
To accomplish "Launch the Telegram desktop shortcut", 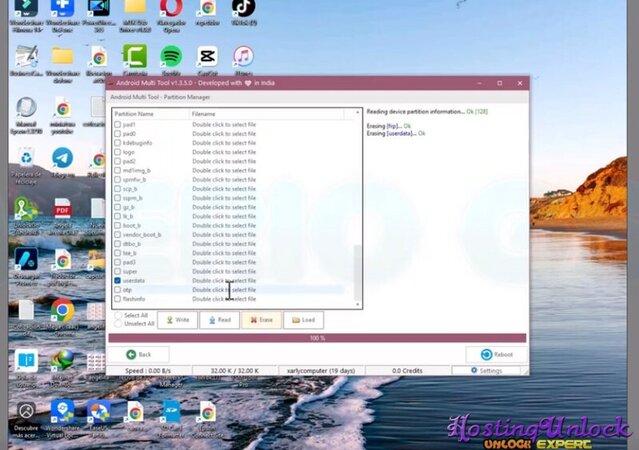I will pos(62,158).
